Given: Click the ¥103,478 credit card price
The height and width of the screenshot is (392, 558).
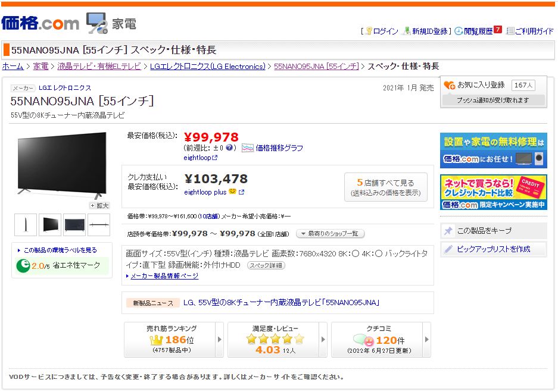Looking at the screenshot, I should pos(216,179).
